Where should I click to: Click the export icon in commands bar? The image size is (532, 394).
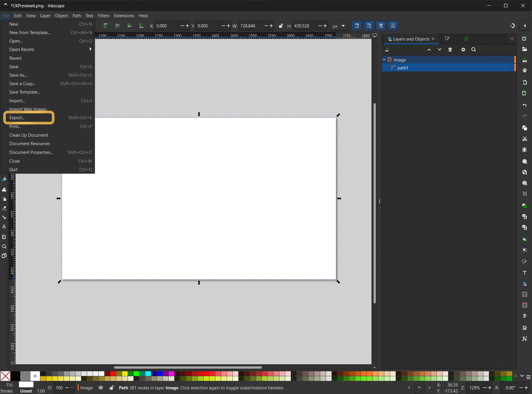coord(524,93)
